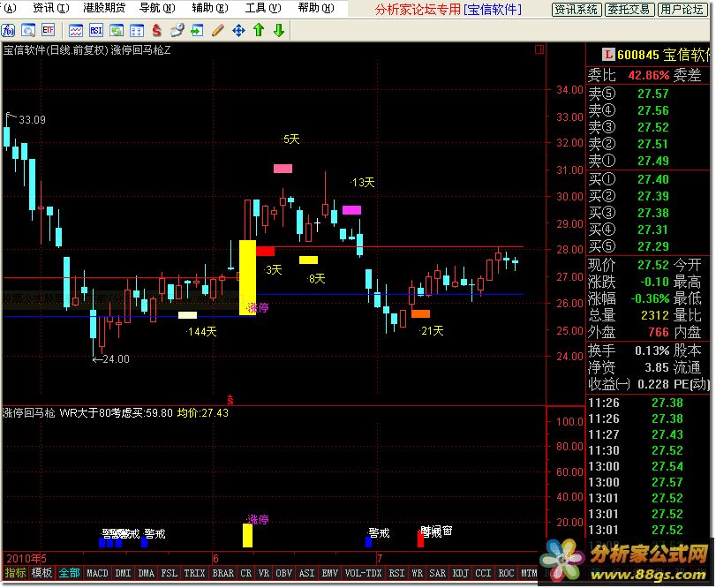
Task: Click the 买① price 27.40
Action: click(653, 179)
